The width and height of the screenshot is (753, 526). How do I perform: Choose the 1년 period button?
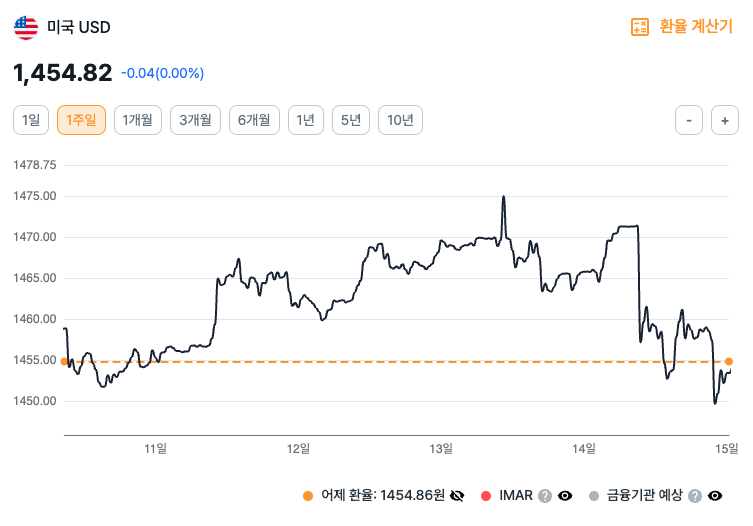[306, 121]
